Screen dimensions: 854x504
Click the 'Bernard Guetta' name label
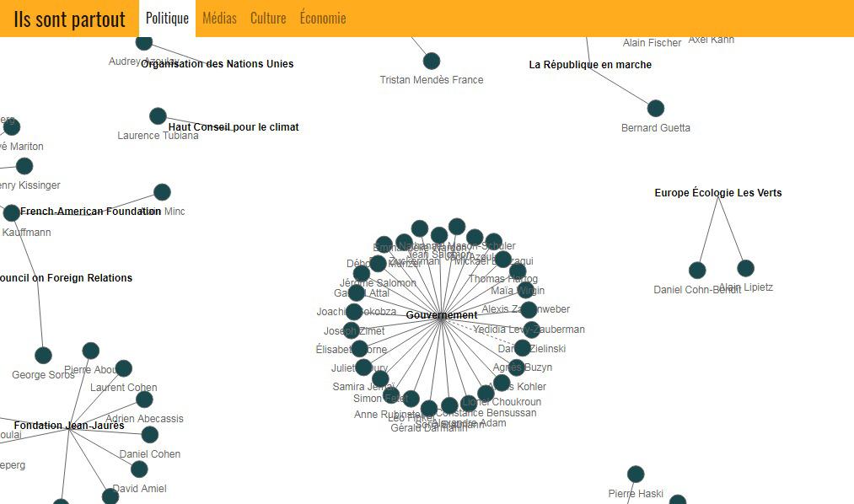pyautogui.click(x=656, y=128)
